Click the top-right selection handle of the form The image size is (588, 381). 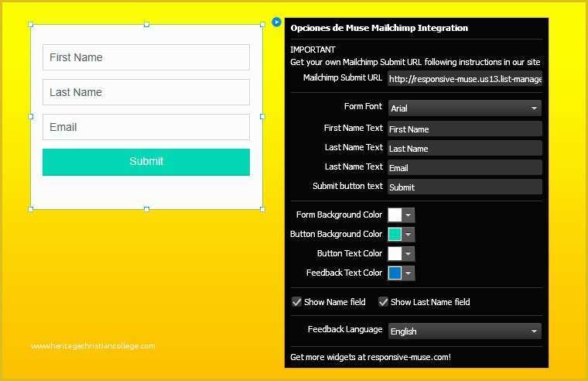262,25
